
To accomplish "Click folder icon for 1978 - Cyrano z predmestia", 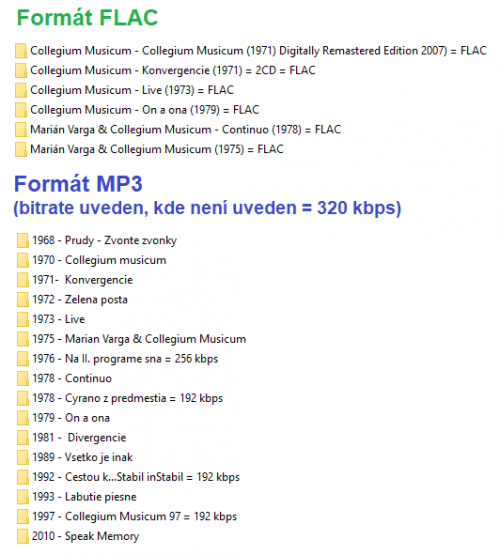I will tap(23, 398).
